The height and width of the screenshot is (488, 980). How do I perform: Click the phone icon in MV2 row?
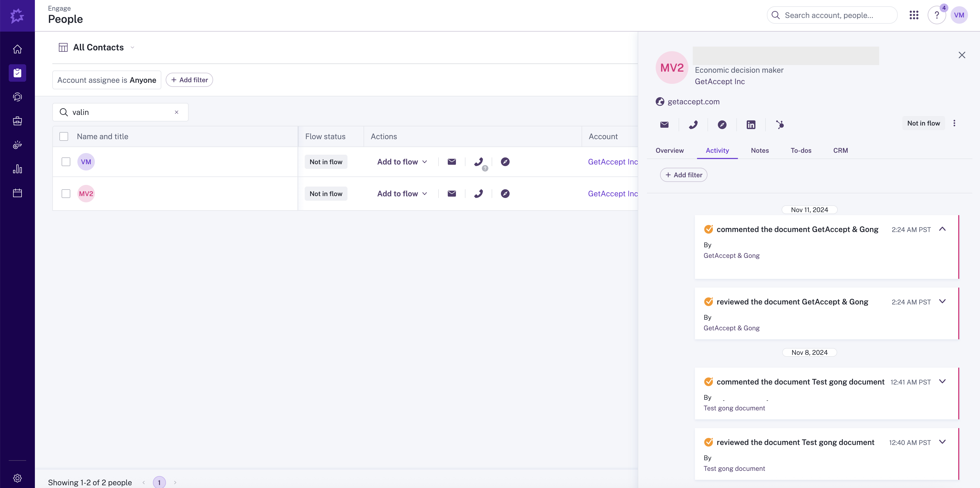pyautogui.click(x=478, y=193)
